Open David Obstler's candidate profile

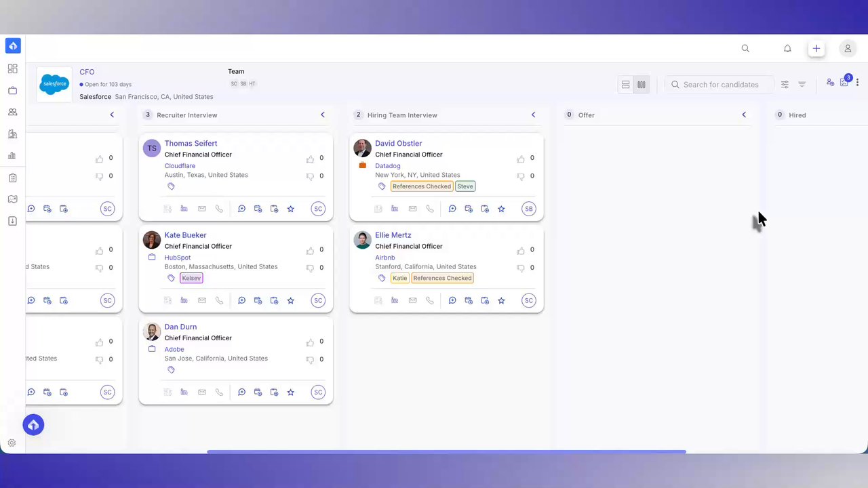pyautogui.click(x=398, y=144)
